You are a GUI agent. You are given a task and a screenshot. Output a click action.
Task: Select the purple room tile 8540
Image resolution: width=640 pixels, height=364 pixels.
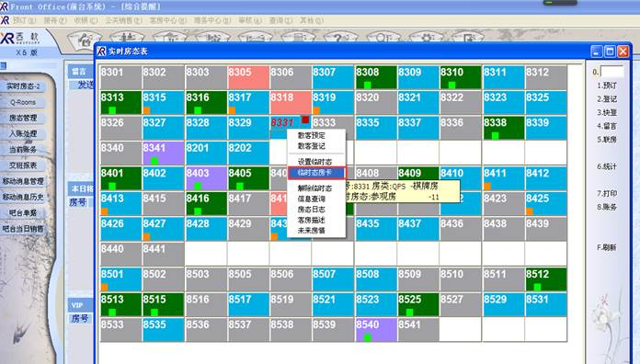(x=376, y=330)
